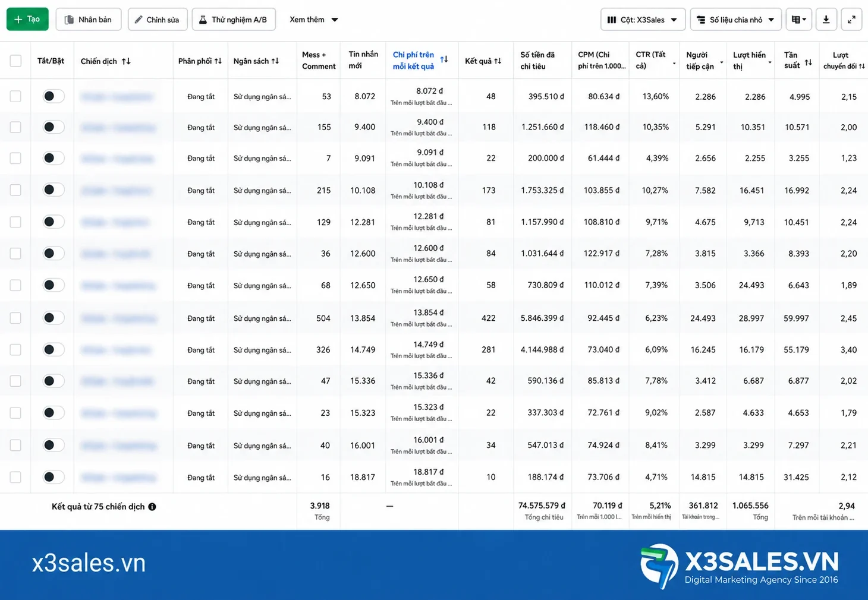Open the reports icon menu in toolbar
Image resolution: width=868 pixels, height=600 pixels.
coord(799,20)
